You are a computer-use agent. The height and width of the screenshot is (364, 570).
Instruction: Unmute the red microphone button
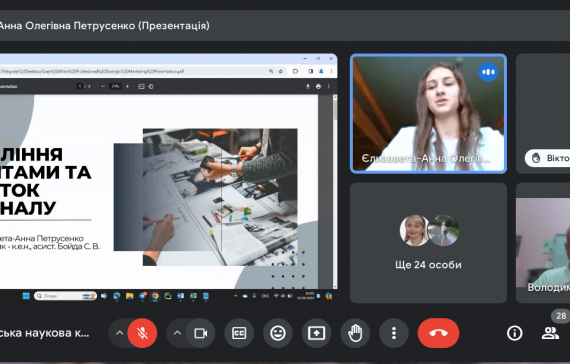(x=142, y=333)
